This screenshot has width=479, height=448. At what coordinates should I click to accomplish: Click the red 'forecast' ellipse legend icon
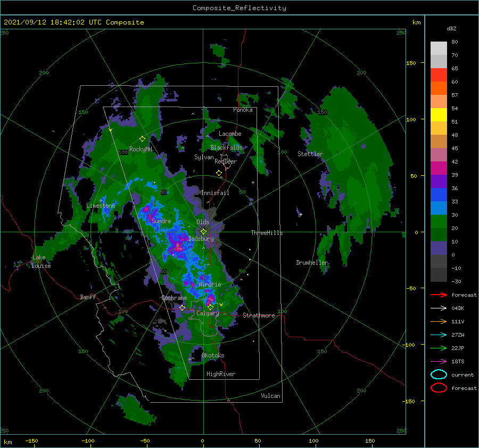(439, 388)
